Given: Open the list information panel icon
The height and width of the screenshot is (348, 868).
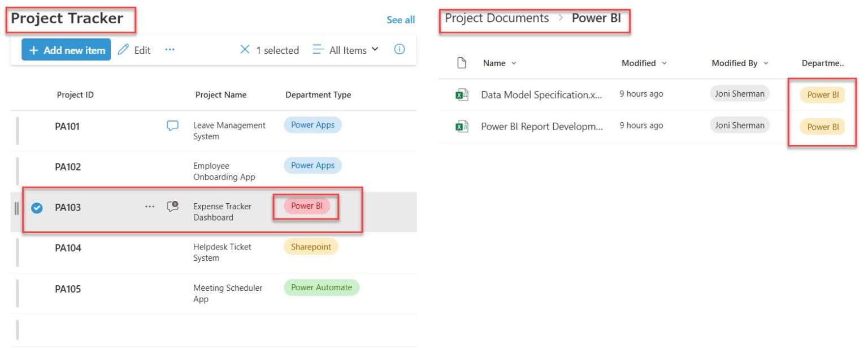Looking at the screenshot, I should tap(400, 49).
